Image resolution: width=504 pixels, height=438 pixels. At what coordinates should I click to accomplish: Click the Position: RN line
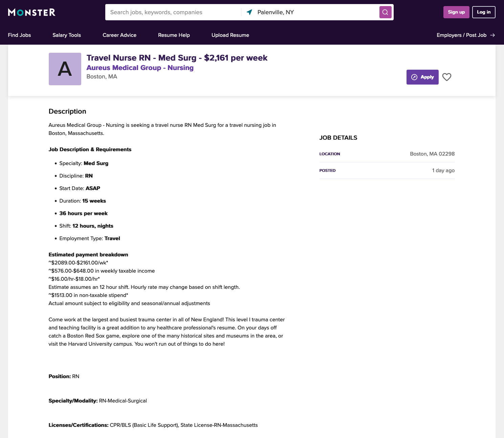64,376
